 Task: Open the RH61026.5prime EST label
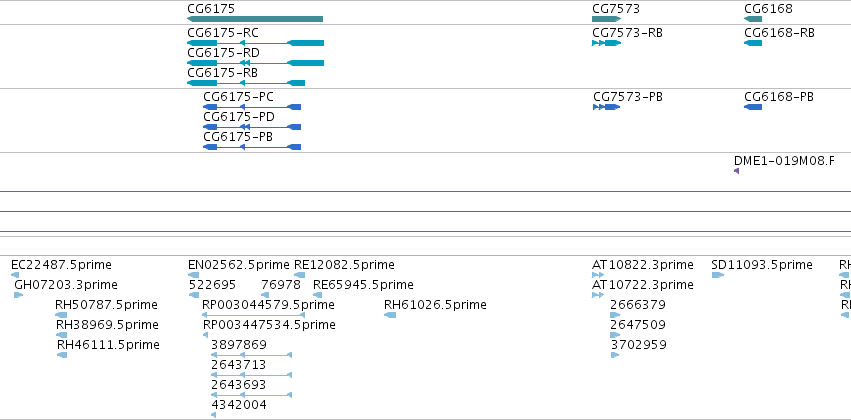pos(435,305)
